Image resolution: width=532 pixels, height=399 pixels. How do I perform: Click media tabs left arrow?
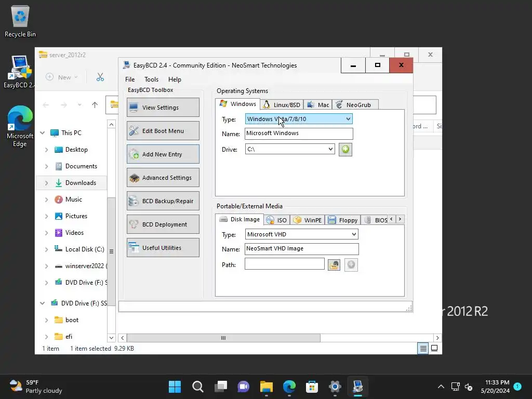point(392,219)
